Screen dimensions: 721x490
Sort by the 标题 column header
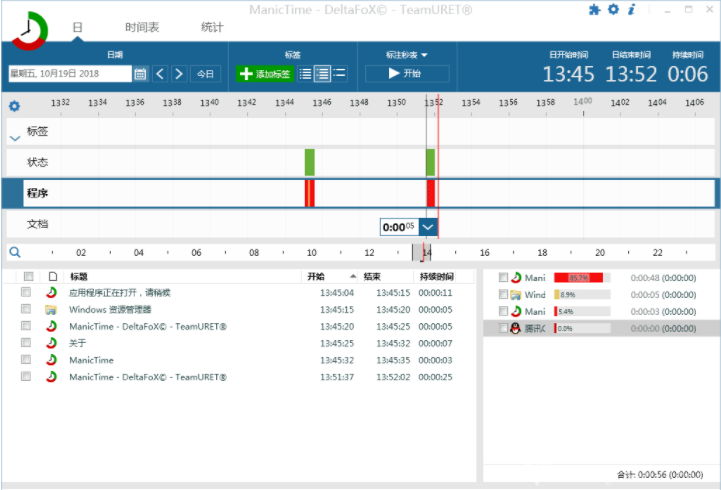pos(184,276)
